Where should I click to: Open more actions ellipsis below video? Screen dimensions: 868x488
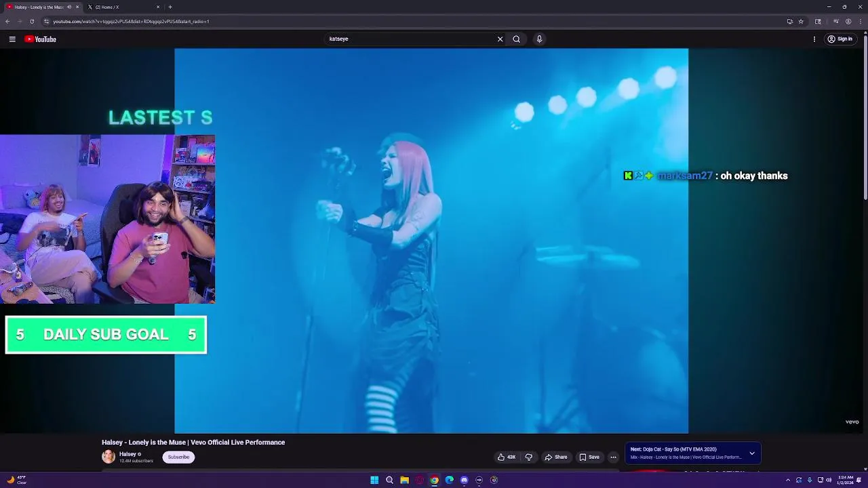tap(613, 457)
